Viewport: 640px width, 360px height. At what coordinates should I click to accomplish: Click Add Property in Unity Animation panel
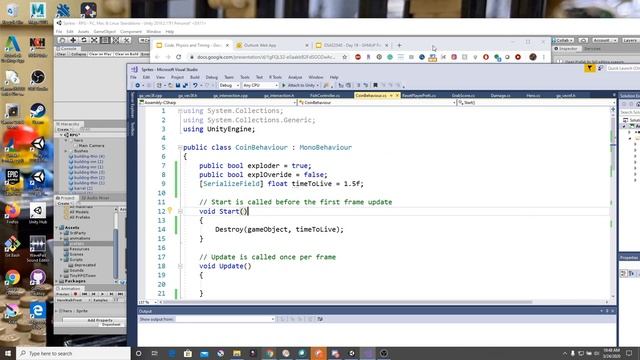click(100, 320)
